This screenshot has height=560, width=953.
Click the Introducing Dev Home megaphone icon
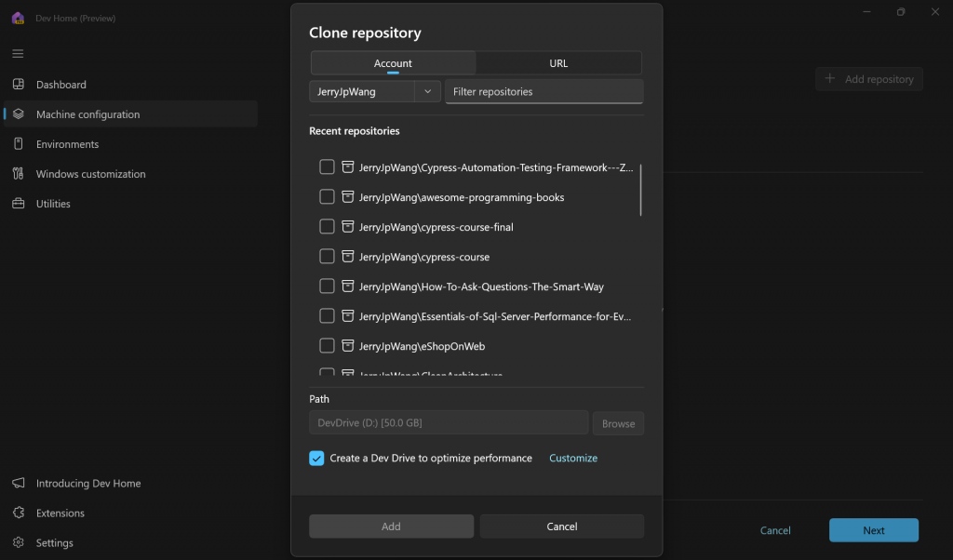[19, 482]
